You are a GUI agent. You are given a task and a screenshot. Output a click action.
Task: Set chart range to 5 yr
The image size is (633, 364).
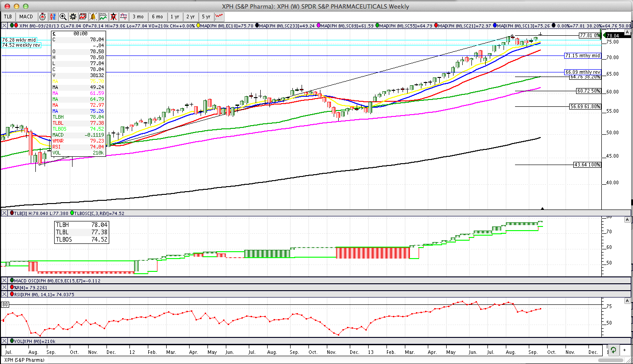[206, 17]
